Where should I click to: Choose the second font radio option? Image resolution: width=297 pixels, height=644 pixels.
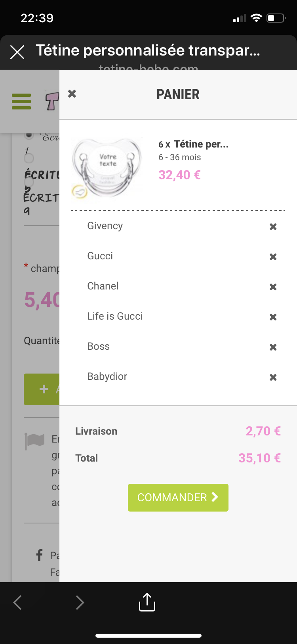[x=29, y=158]
